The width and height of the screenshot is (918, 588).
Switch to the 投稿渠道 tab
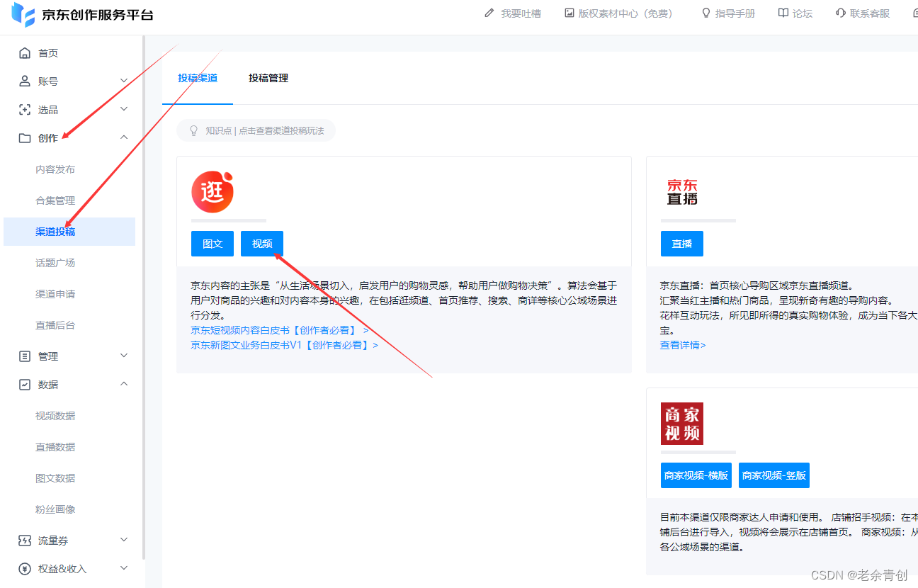[x=198, y=79]
